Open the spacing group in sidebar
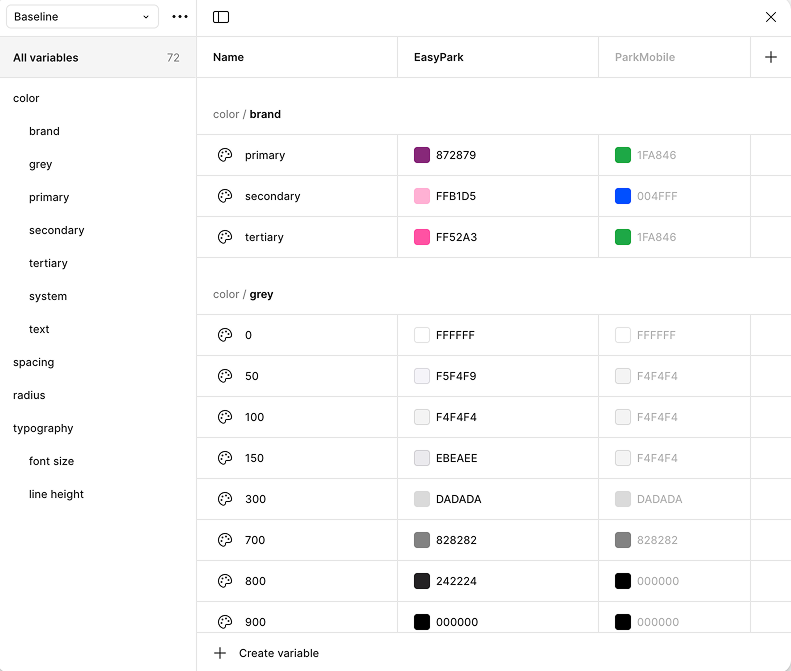 click(x=33, y=362)
